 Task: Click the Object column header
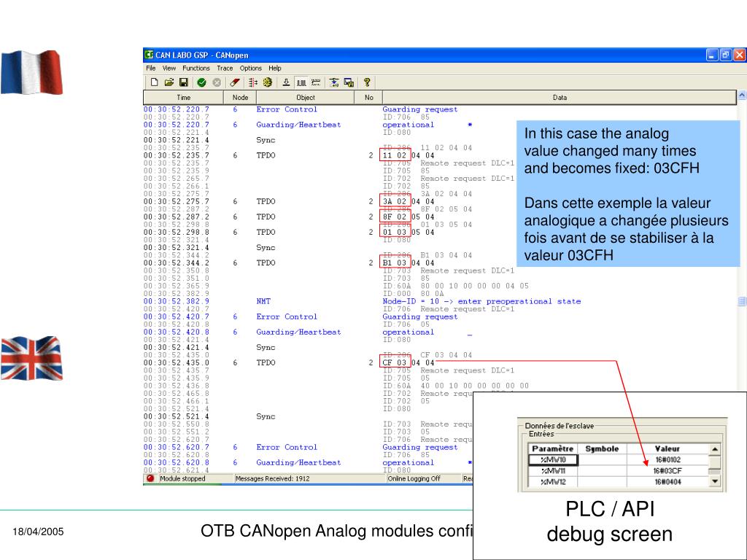click(306, 97)
